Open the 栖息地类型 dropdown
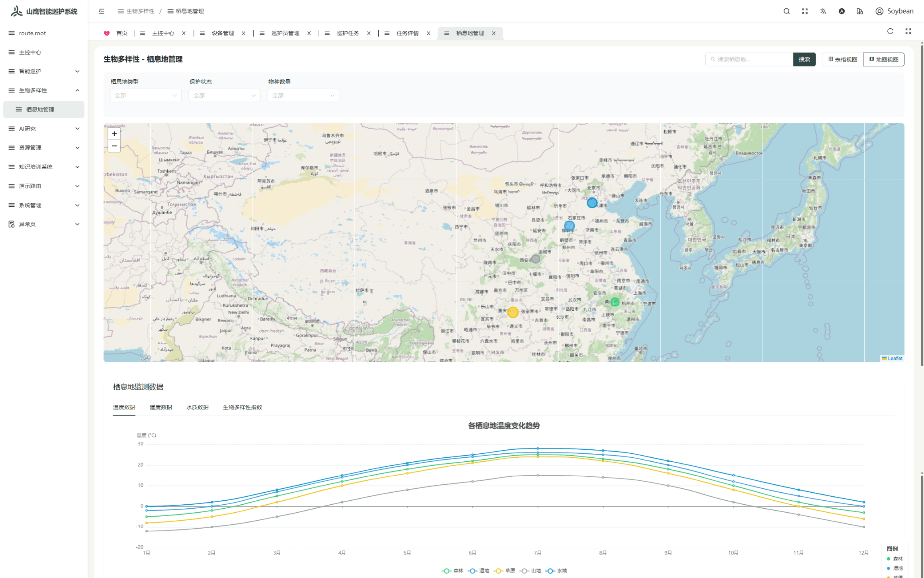This screenshot has width=924, height=578. pos(145,95)
